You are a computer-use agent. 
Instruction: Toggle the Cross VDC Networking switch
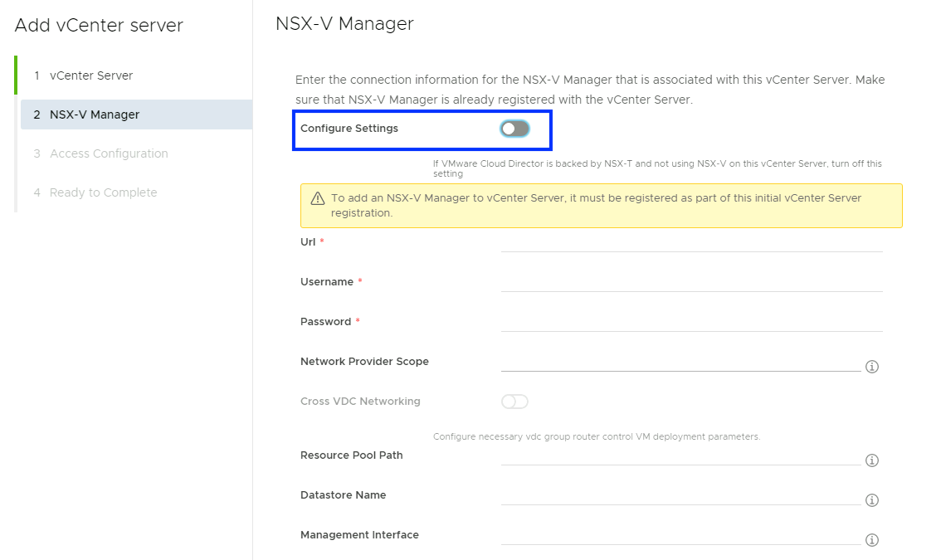pos(514,402)
